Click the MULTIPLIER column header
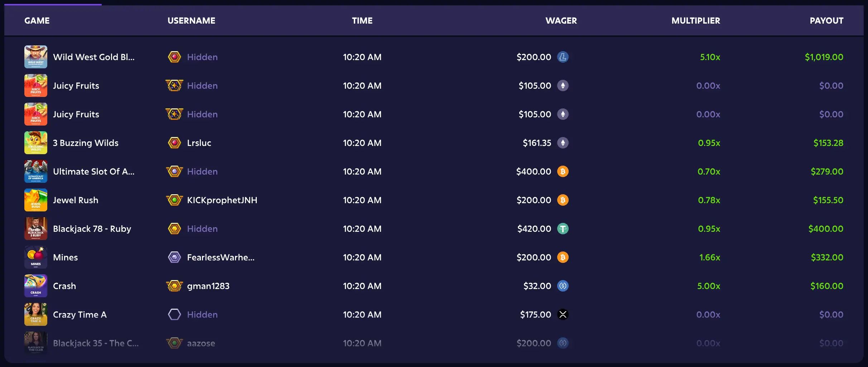Viewport: 868px width, 367px height. tap(696, 21)
